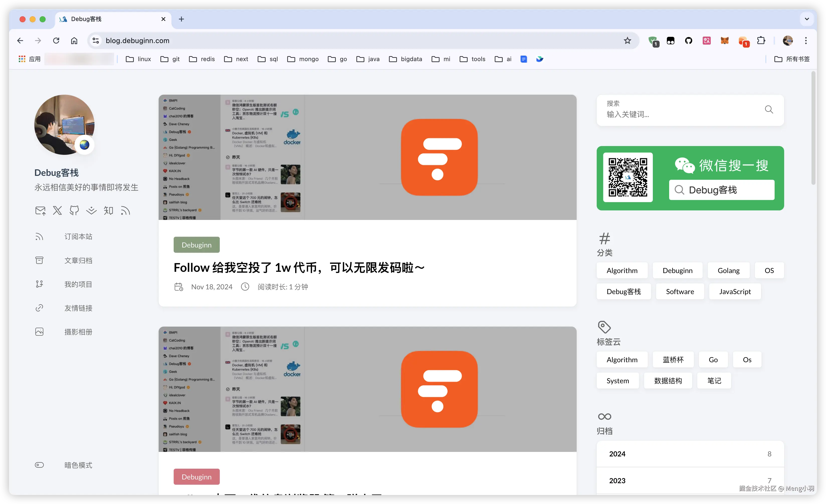
Task: Open the Follow 1w 代币 article title
Action: [x=299, y=268]
